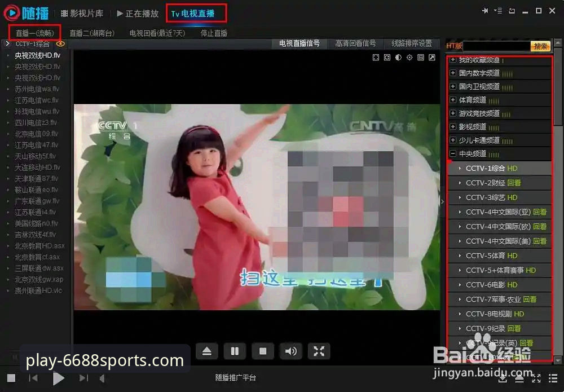Select CCTV-4中文国际(亚) channel
564x392 pixels.
[500, 212]
